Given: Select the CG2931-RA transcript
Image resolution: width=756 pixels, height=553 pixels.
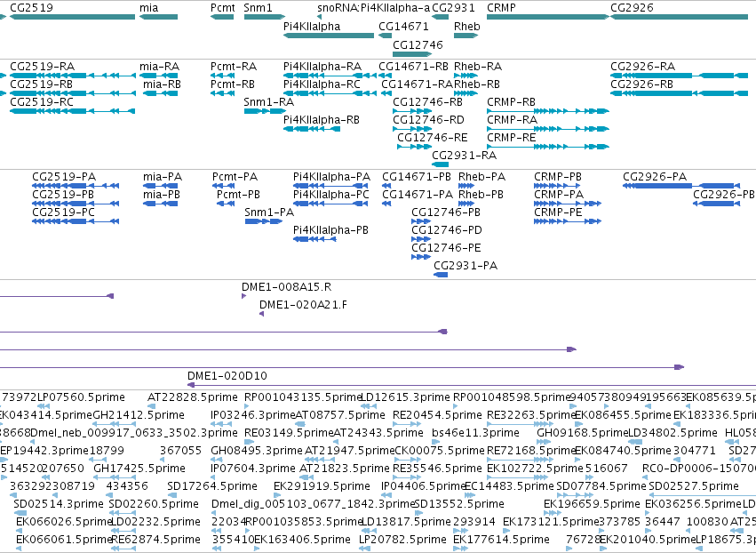Looking at the screenshot, I should coord(441,164).
